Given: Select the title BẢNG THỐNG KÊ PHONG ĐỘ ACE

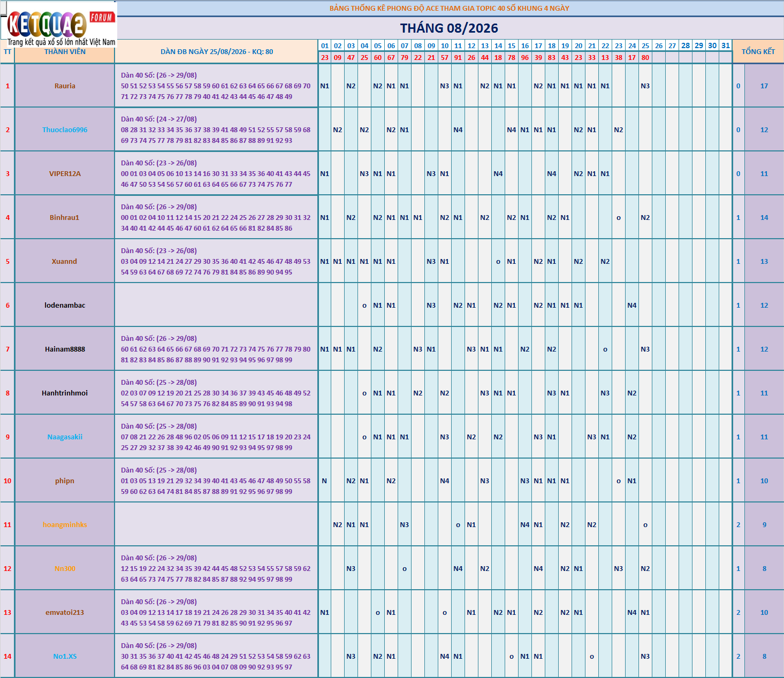Looking at the screenshot, I should pos(449,8).
